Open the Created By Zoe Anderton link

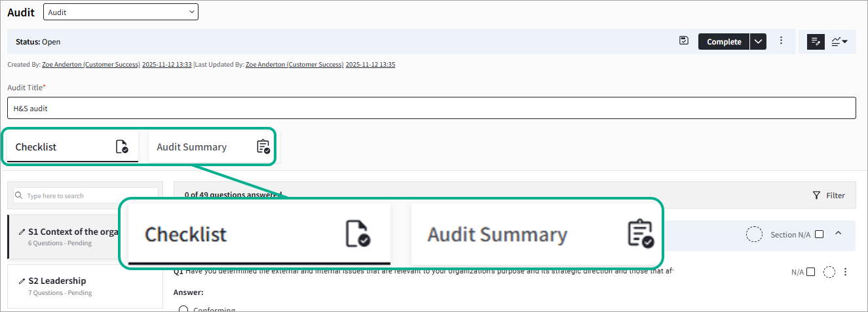click(x=90, y=65)
